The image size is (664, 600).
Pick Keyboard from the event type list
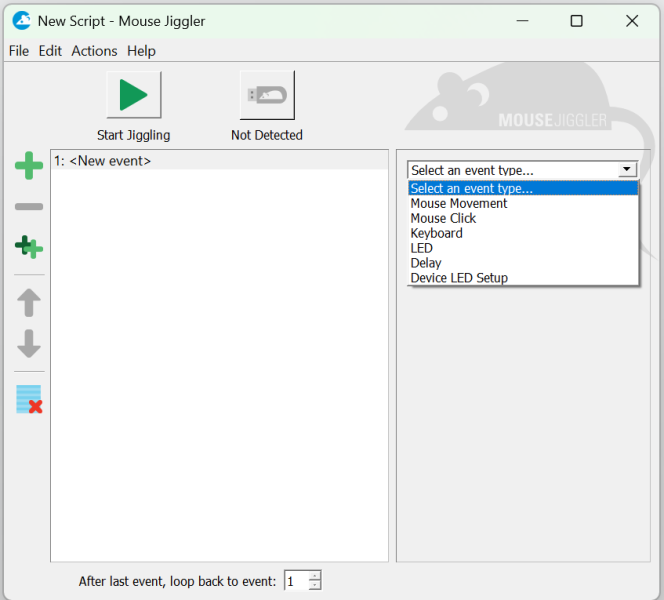coord(436,233)
